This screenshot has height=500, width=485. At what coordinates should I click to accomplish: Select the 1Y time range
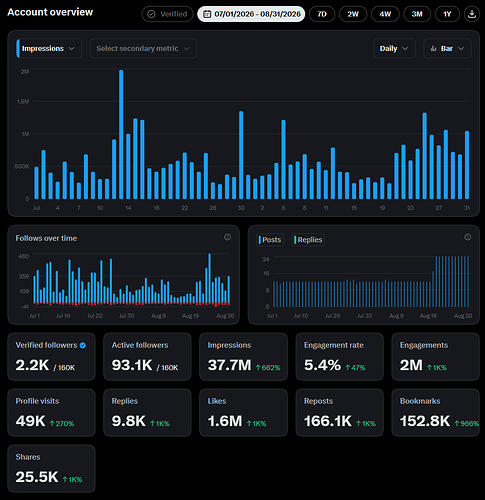click(447, 14)
